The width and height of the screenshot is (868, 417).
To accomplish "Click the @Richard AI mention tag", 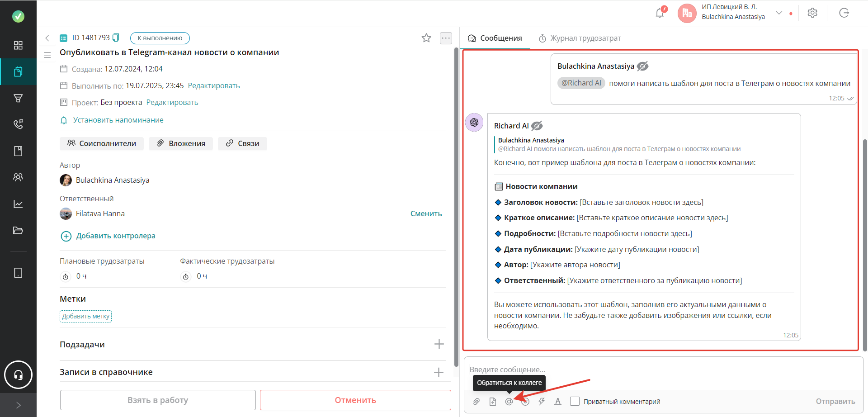I will coord(581,83).
